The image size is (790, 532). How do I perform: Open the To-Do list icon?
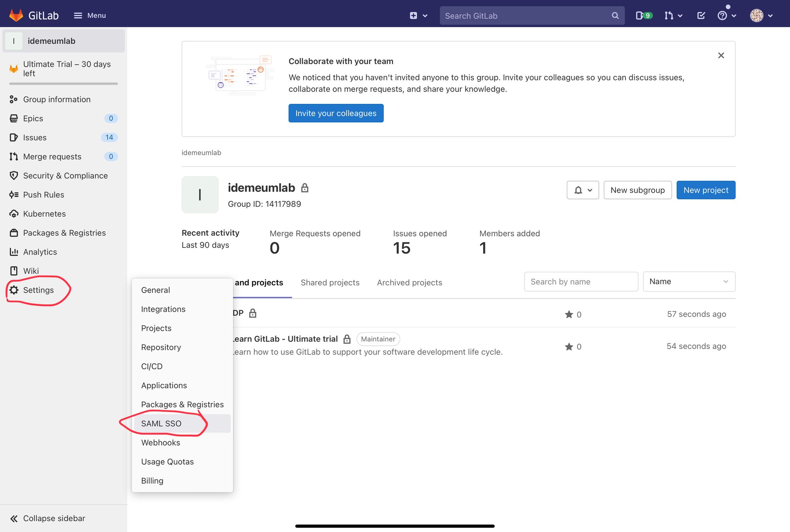[701, 15]
